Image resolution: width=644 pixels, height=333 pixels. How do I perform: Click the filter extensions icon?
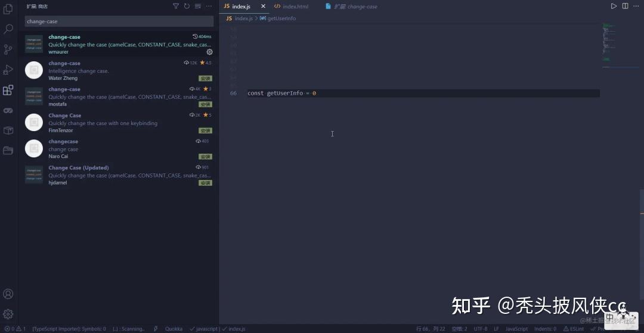click(176, 6)
